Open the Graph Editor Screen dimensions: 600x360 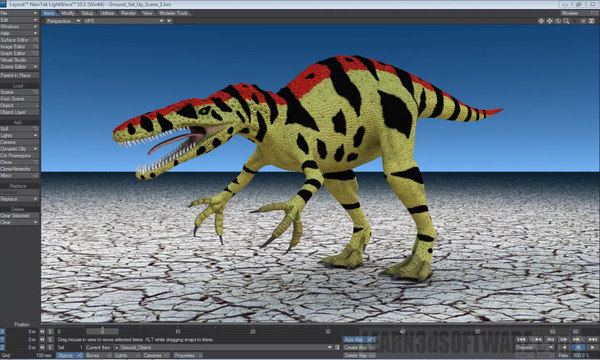19,53
